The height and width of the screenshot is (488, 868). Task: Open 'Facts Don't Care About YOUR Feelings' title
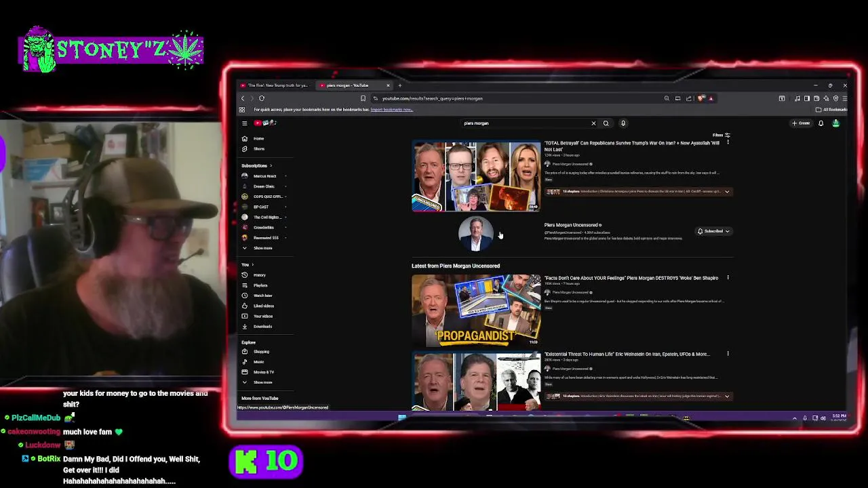coord(631,278)
